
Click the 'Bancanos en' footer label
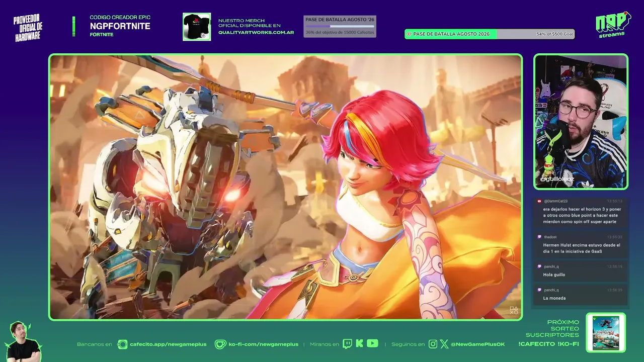point(95,344)
